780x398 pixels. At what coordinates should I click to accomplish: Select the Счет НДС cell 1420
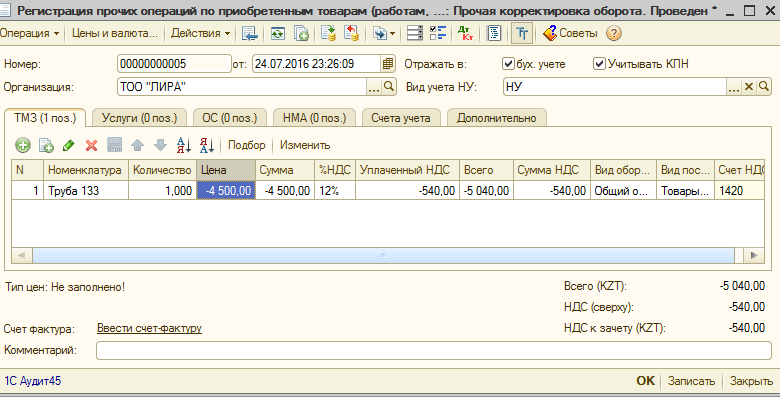point(739,191)
